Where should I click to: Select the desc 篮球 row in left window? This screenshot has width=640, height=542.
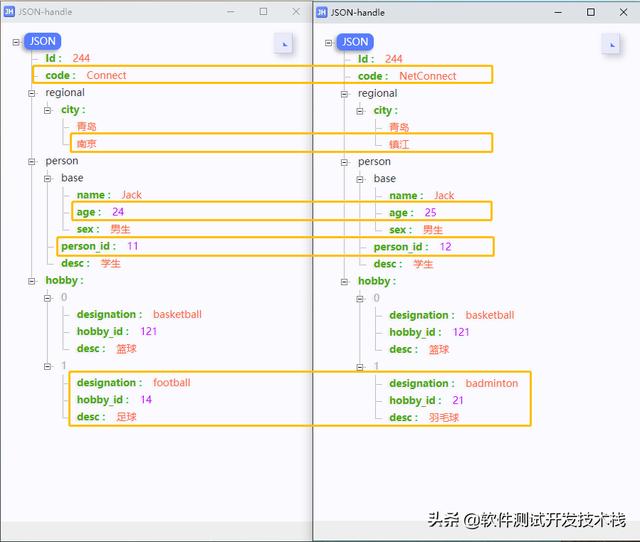tap(107, 349)
